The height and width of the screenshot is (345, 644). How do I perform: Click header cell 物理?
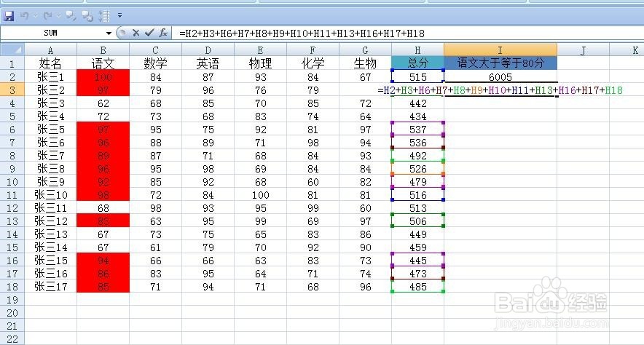(260, 63)
